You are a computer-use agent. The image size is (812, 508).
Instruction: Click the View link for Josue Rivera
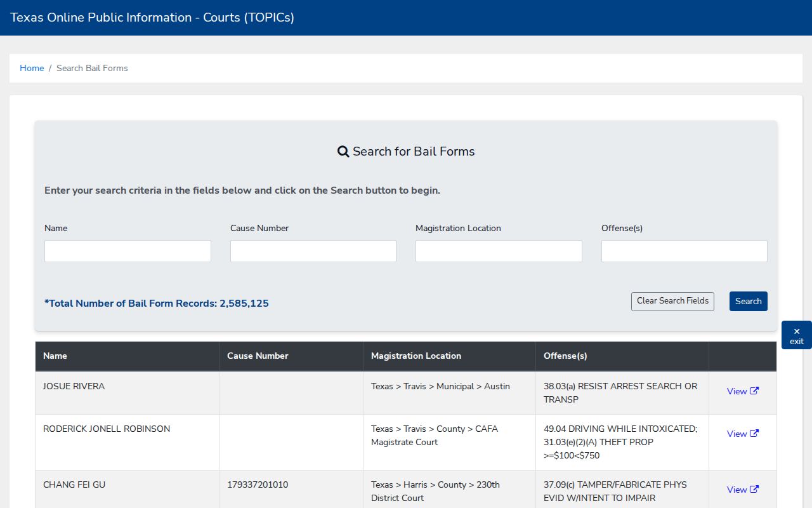(742, 391)
